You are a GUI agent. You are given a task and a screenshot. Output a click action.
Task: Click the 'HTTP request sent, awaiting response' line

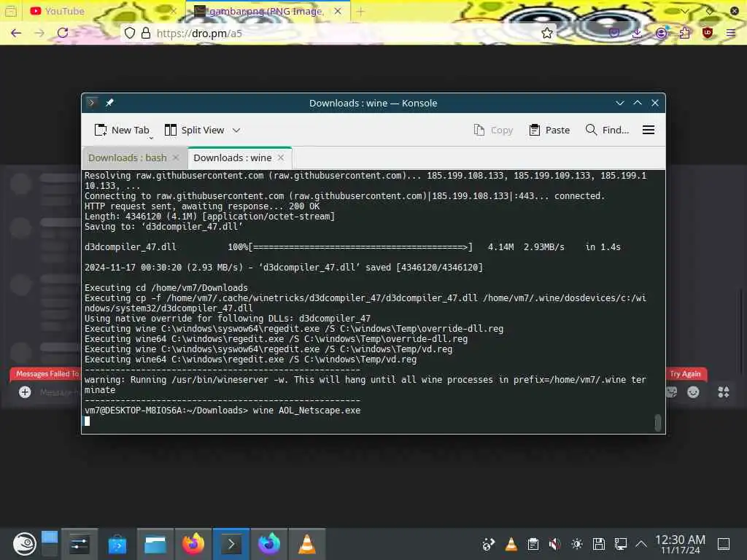click(x=202, y=206)
